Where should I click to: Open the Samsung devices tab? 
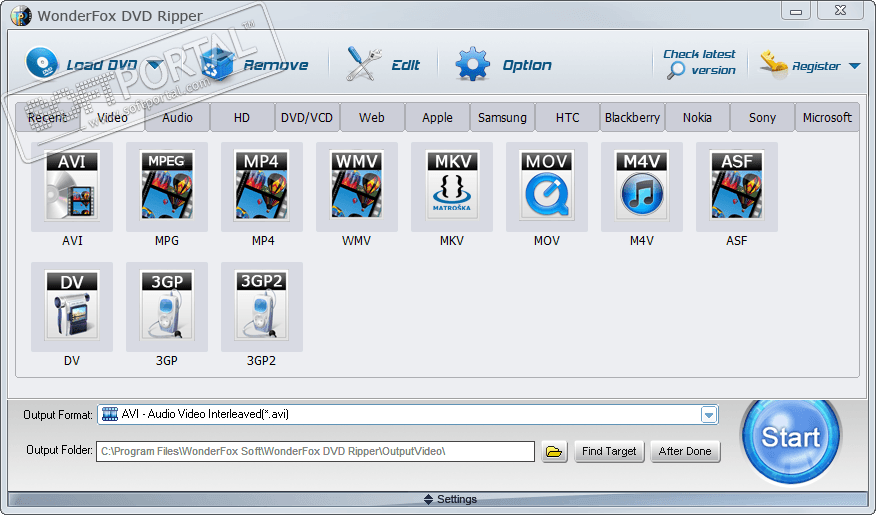502,117
